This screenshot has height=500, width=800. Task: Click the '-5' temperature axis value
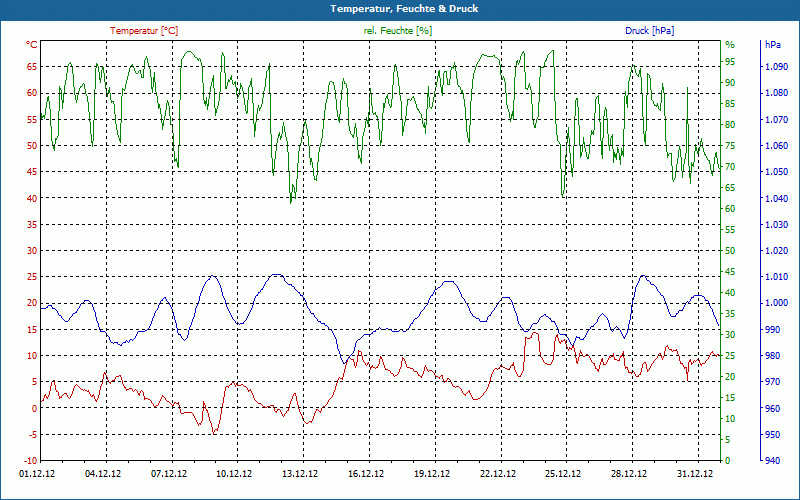click(x=32, y=435)
